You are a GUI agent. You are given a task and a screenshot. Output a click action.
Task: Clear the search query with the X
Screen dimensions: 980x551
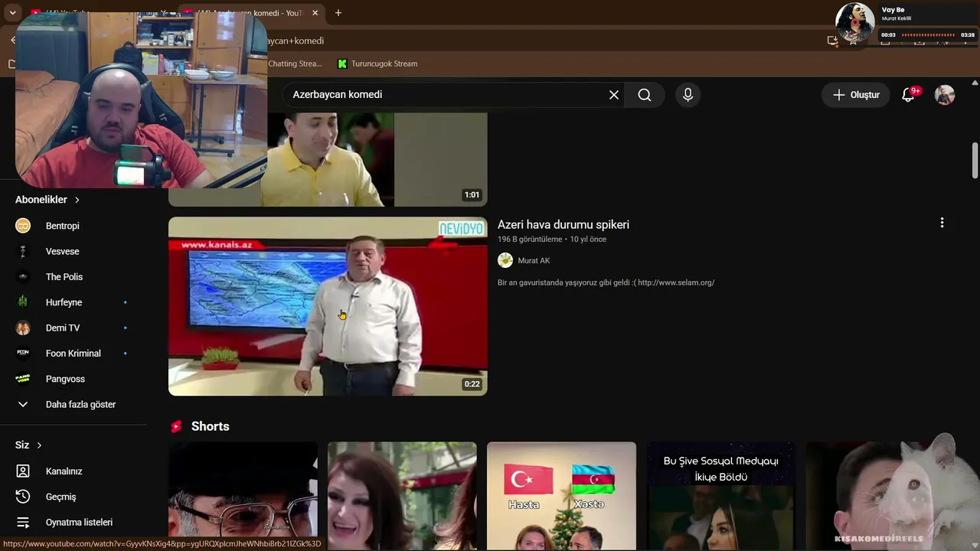click(614, 95)
